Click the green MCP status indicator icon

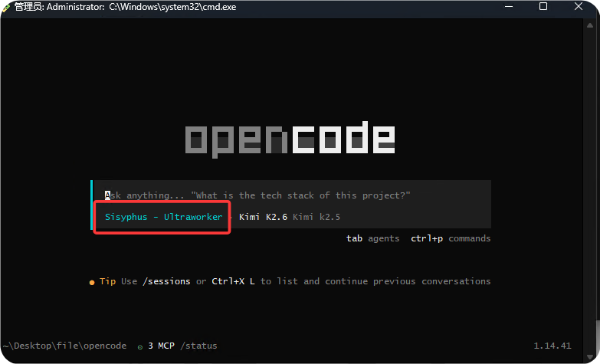point(140,347)
